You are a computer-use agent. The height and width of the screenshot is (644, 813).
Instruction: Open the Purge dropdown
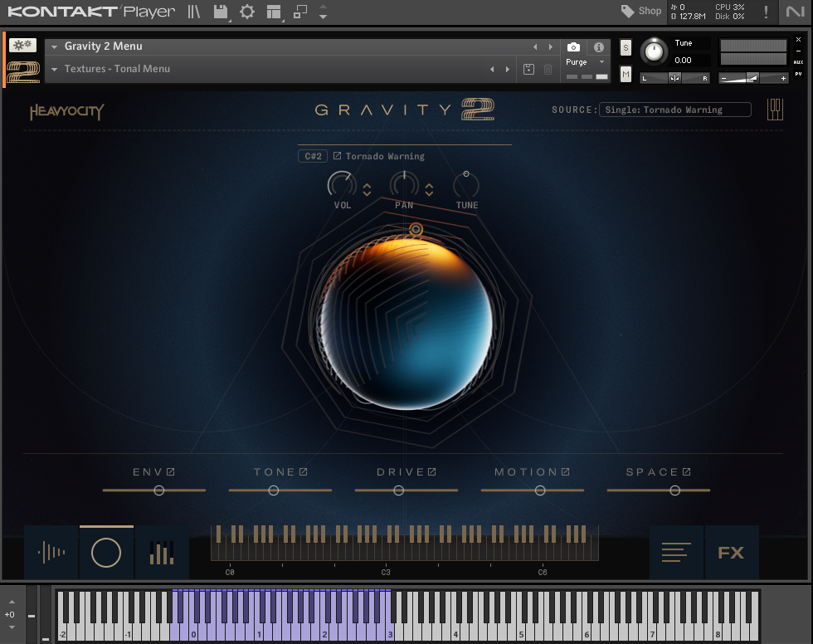(x=586, y=61)
